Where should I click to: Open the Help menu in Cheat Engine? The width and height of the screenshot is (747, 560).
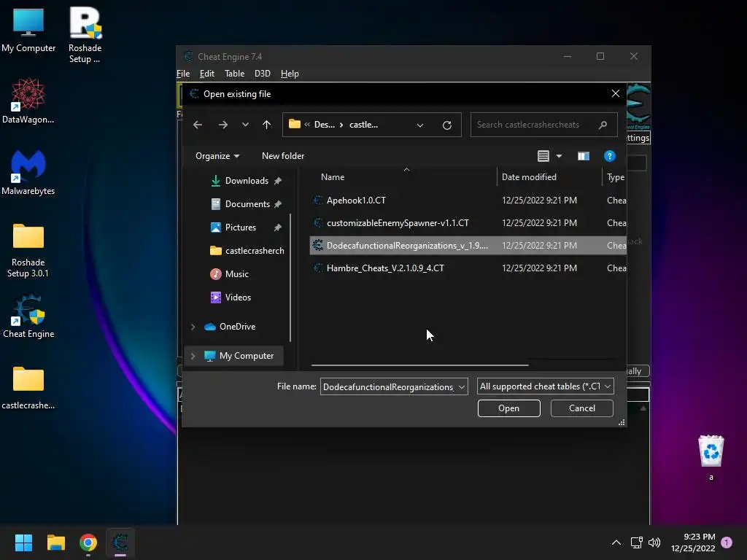[290, 74]
